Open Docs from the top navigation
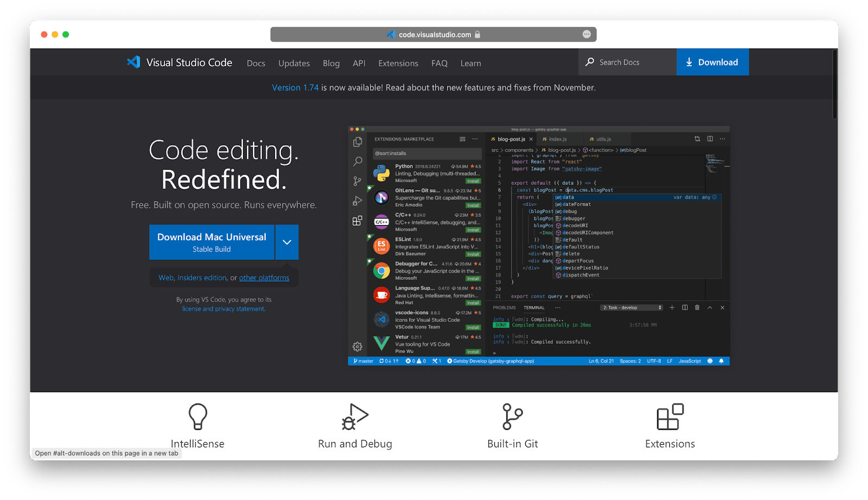 pos(256,63)
